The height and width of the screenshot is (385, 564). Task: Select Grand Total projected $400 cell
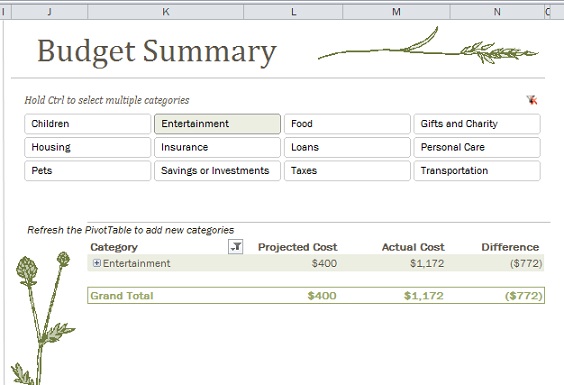pos(322,296)
